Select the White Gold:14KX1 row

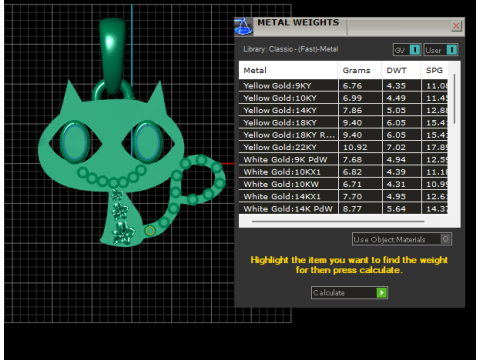click(343, 196)
